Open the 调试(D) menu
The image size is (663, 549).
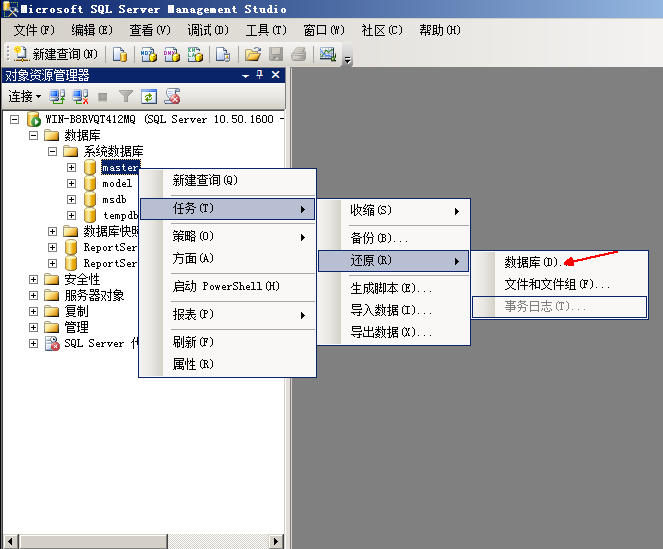[x=208, y=30]
